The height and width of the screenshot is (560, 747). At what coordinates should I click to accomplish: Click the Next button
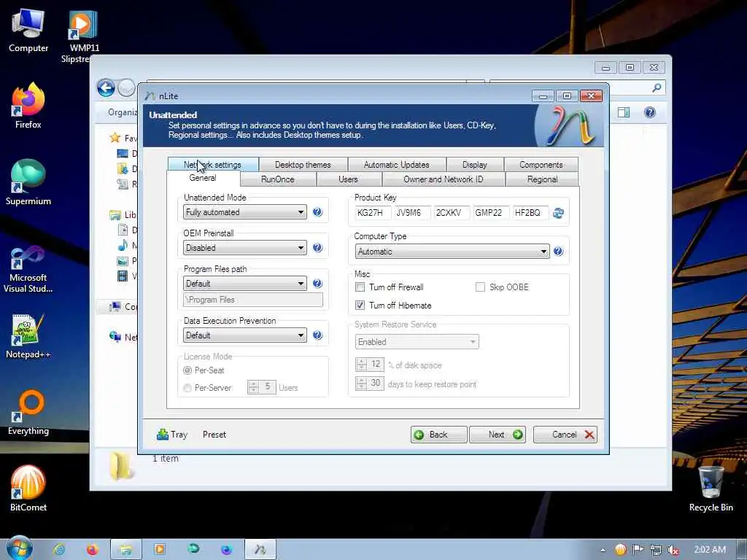[498, 435]
